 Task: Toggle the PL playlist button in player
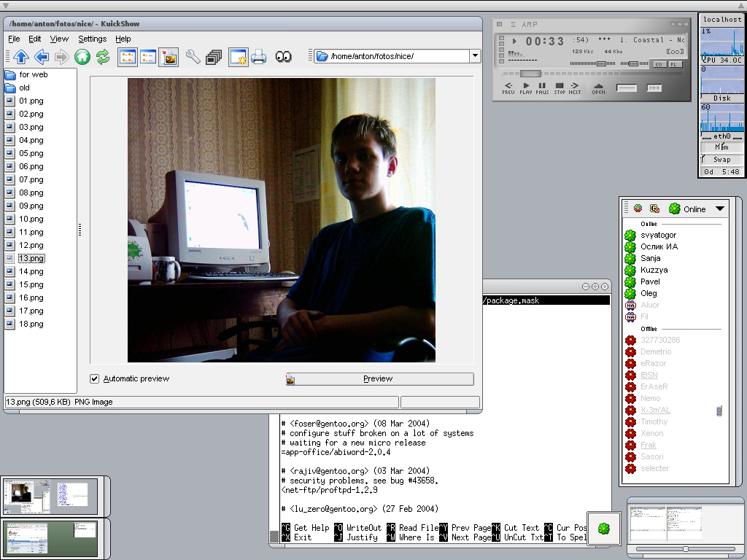pos(675,64)
